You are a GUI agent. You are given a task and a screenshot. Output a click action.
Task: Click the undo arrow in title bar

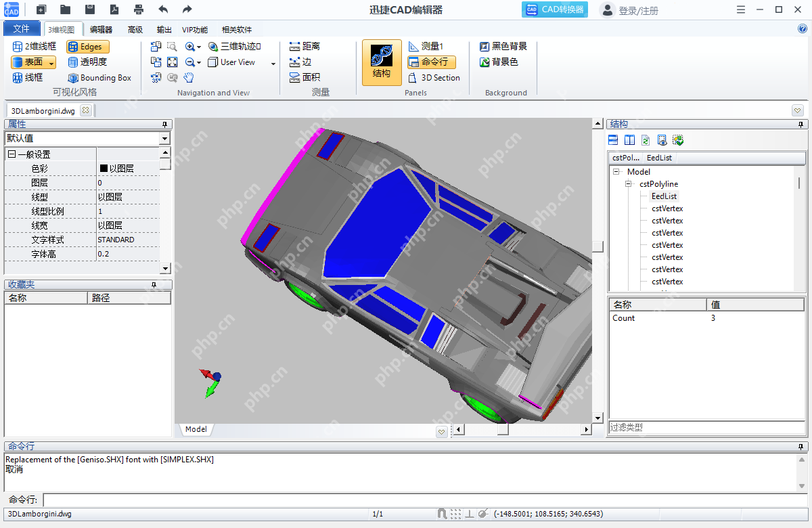tap(163, 9)
